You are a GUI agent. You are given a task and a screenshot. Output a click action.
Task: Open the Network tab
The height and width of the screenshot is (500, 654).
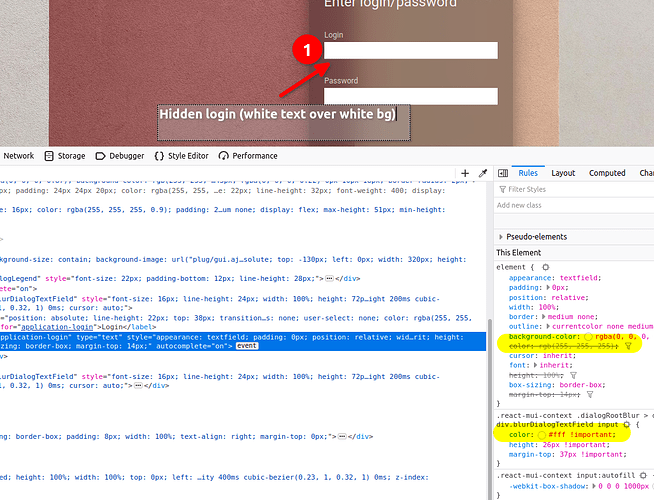coord(18,156)
